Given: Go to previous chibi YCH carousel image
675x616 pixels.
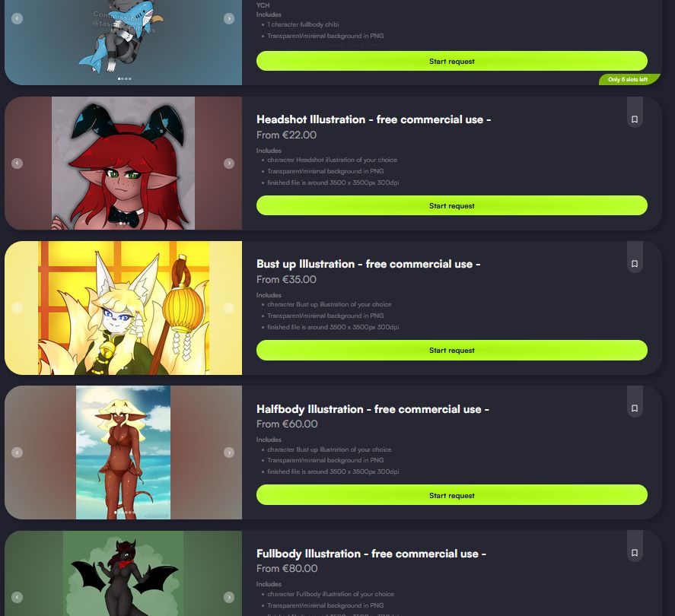Looking at the screenshot, I should [x=18, y=18].
